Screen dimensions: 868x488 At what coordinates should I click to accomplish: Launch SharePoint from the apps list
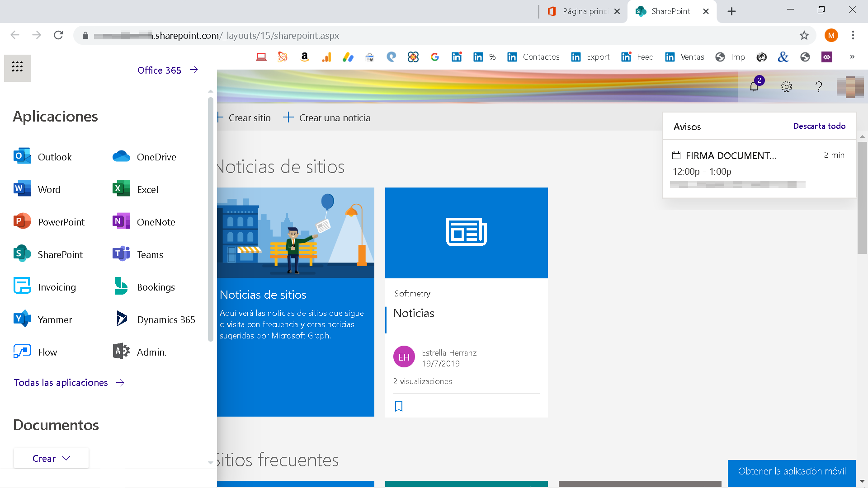click(48, 254)
